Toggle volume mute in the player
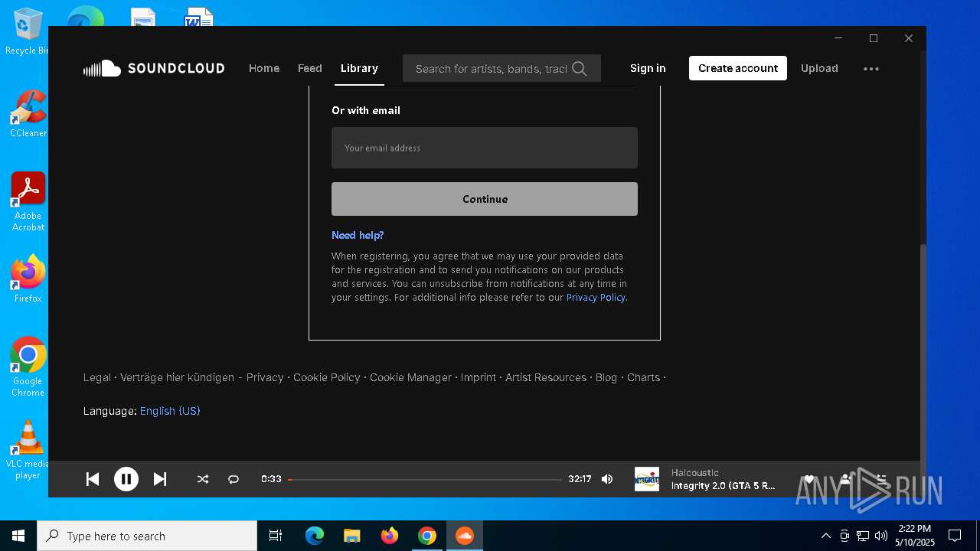 point(607,479)
